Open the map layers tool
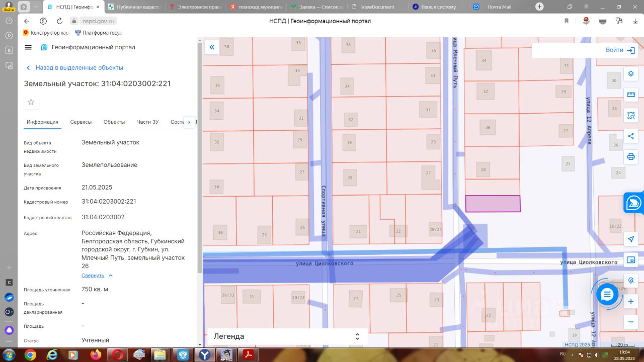The width and height of the screenshot is (644, 362). (631, 74)
